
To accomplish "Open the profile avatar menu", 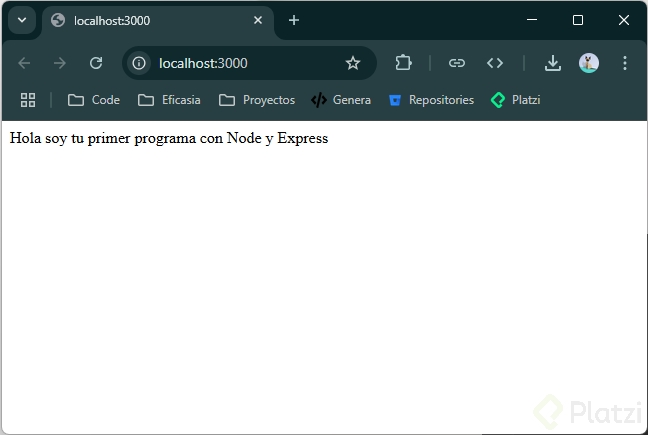I will click(589, 63).
